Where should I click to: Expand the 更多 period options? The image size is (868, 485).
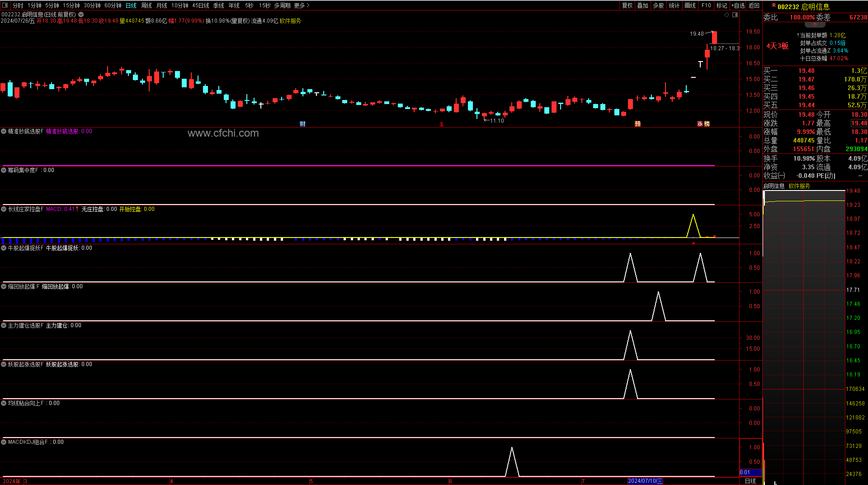pyautogui.click(x=302, y=5)
